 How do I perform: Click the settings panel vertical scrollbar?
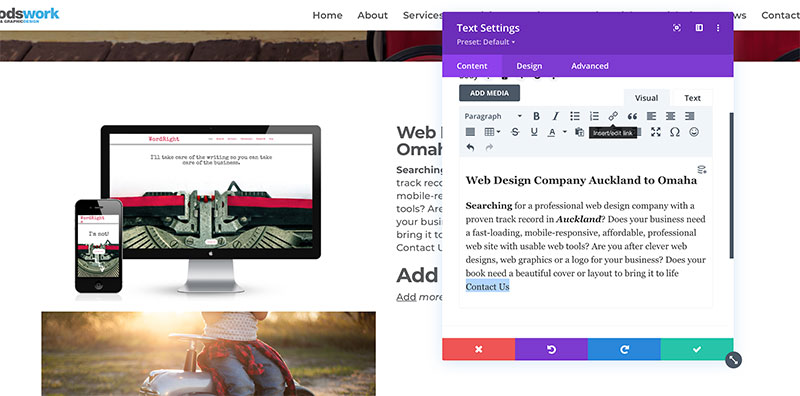pos(732,185)
